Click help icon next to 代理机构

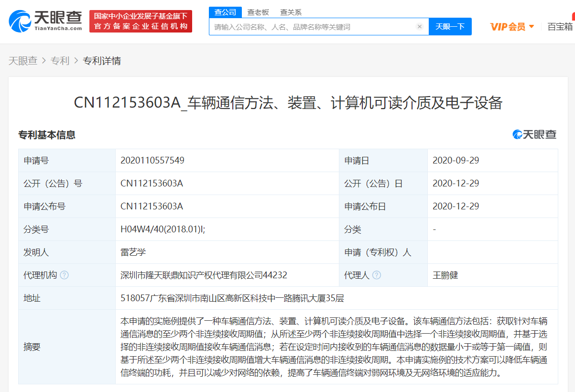pyautogui.click(x=64, y=275)
